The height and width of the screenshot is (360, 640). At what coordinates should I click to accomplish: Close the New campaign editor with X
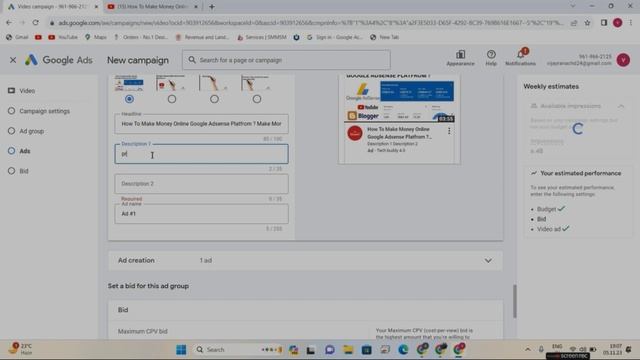[x=13, y=60]
